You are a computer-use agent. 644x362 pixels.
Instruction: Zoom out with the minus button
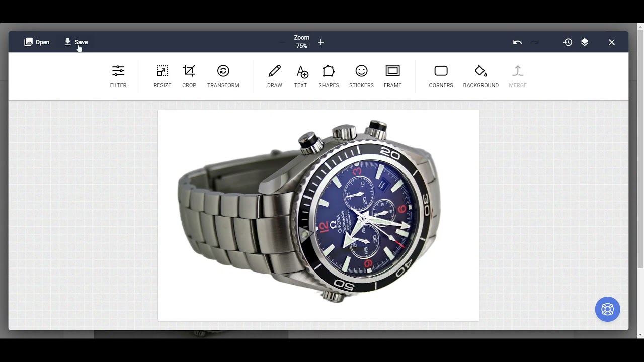(282, 42)
